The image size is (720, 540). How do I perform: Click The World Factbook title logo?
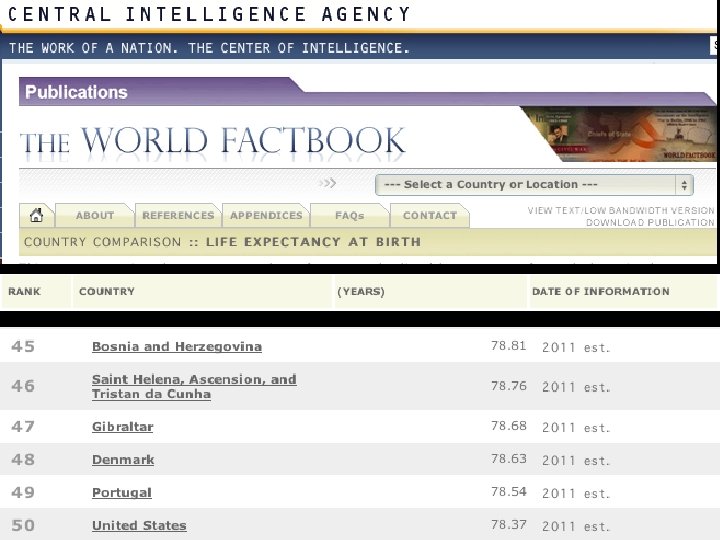point(213,141)
